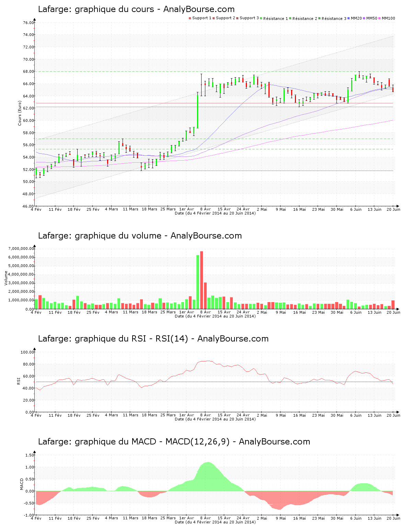The image size is (412, 532).
Task: Click the 7,000,000.00 volume axis value
Action: click(x=22, y=248)
